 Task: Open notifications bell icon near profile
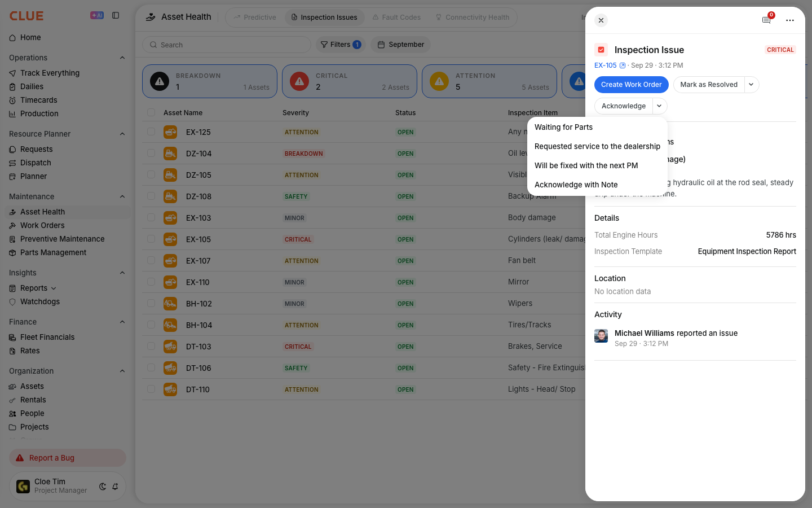(x=115, y=487)
